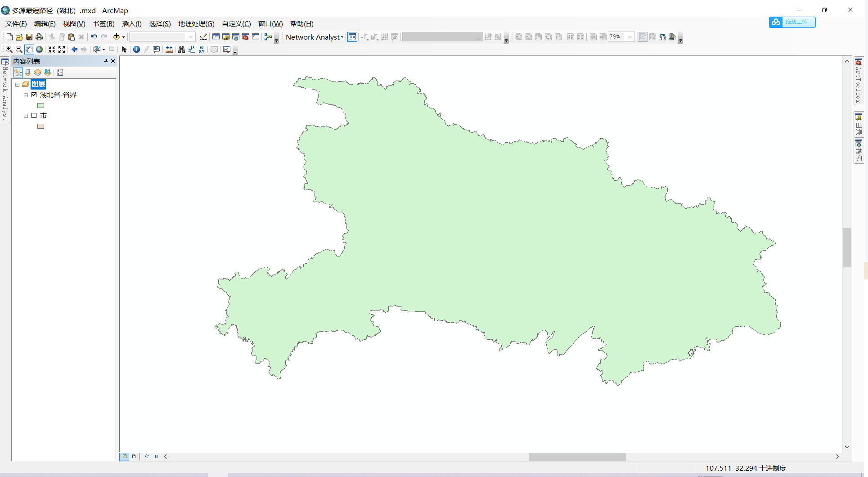
Task: Select the Zoom Out tool
Action: click(x=19, y=49)
